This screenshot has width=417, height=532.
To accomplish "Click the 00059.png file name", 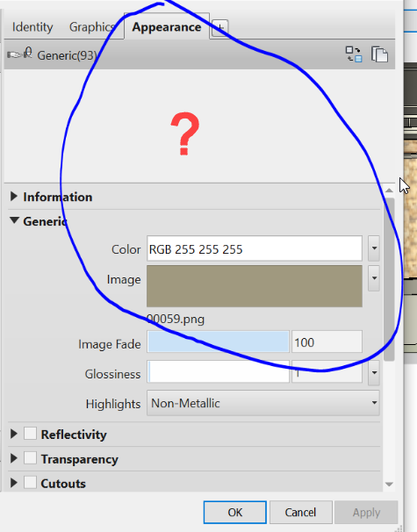I will [x=176, y=320].
